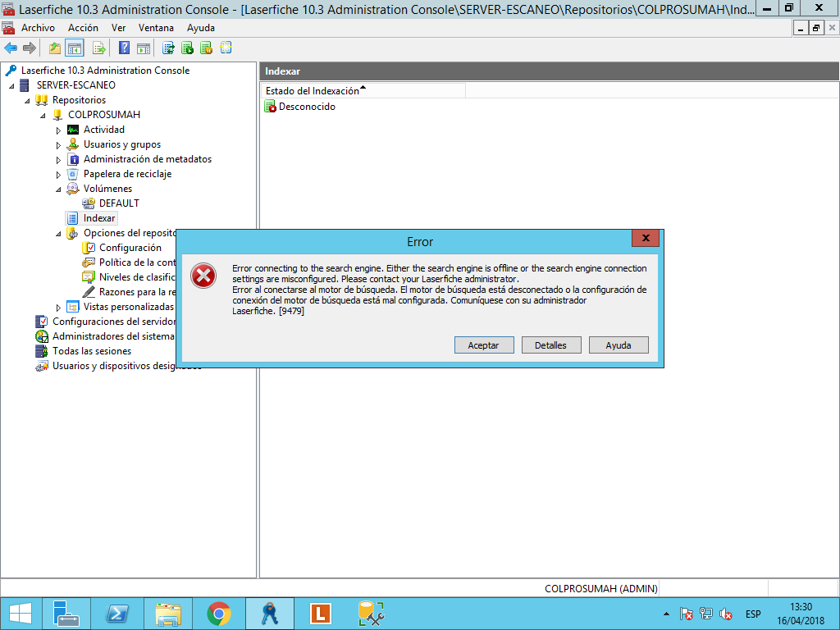Open File Explorer from taskbar
The image size is (840, 630).
167,614
